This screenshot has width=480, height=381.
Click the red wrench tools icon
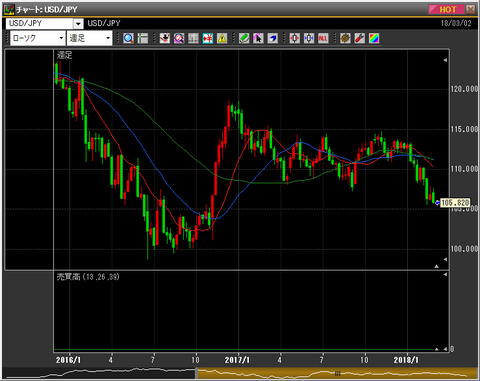[x=359, y=38]
